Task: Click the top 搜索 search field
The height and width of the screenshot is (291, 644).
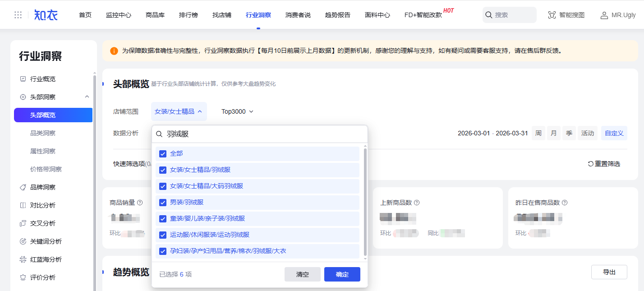Action: pos(510,15)
